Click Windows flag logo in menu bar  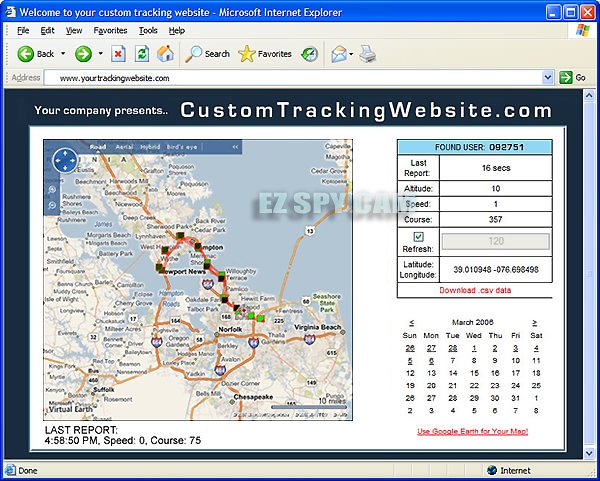[583, 30]
